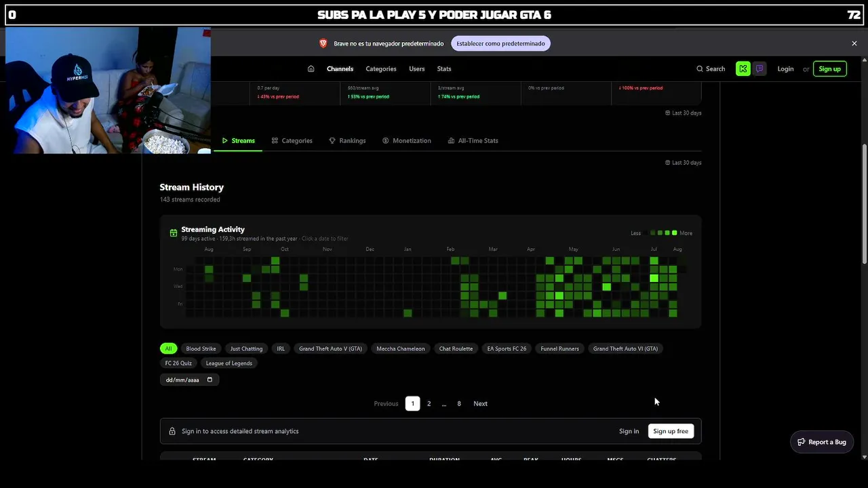
Task: Switch to the Streams tab
Action: pos(238,141)
